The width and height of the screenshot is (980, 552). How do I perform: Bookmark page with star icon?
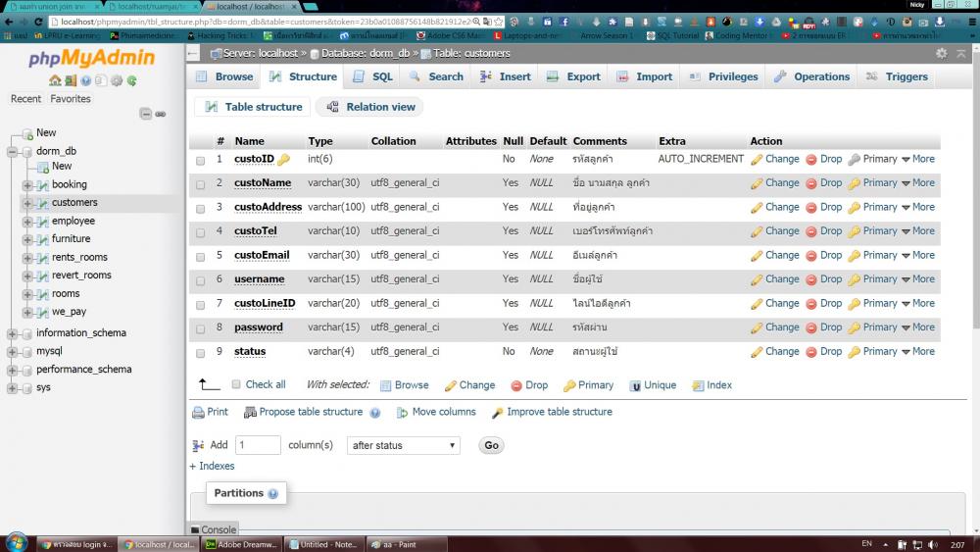[x=498, y=22]
